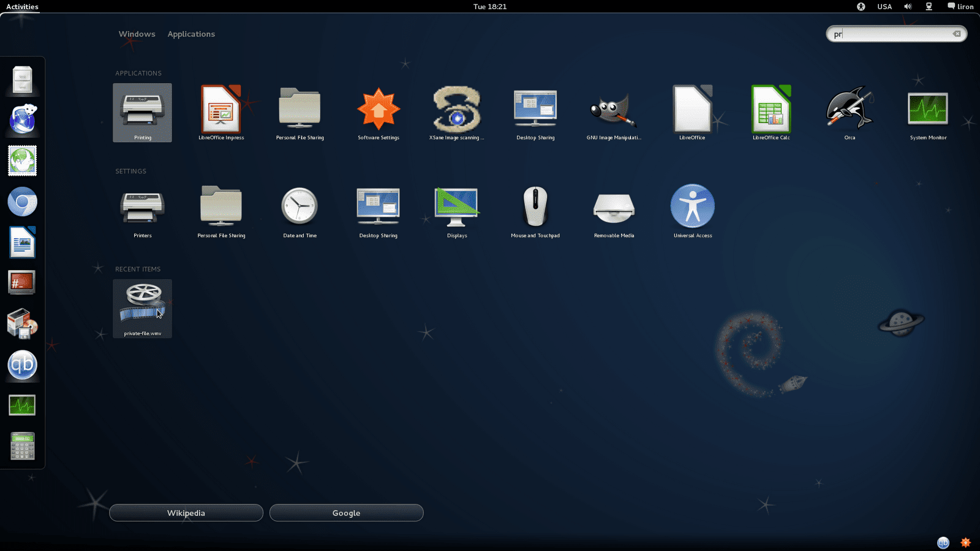Open private-file.wmv recent item
Screen dimensions: 980x551
coord(143,309)
